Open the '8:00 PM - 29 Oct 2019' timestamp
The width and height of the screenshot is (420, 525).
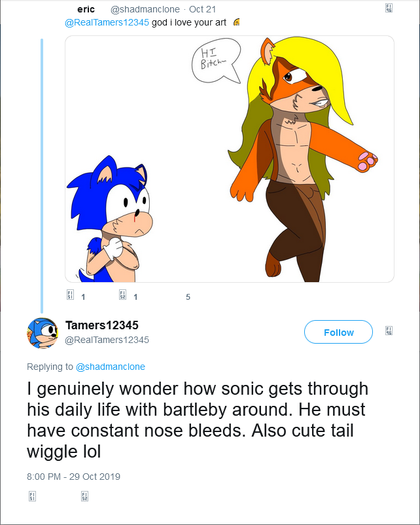(73, 477)
